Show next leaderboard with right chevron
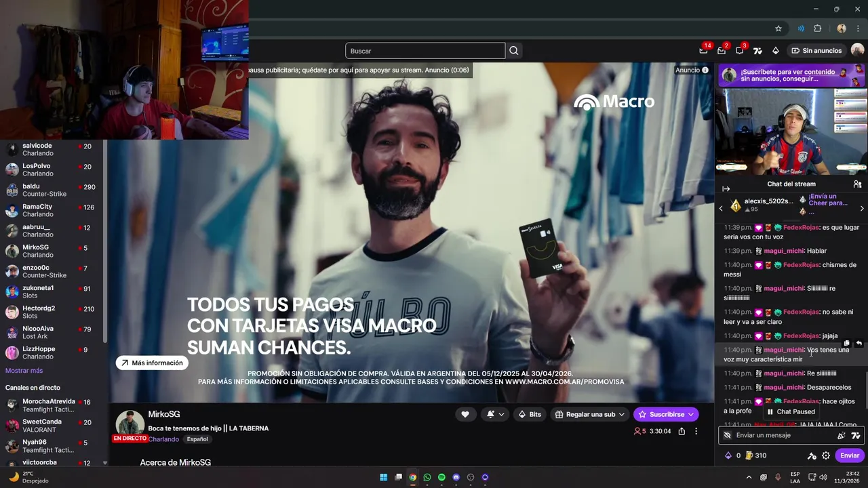868x488 pixels. 862,209
